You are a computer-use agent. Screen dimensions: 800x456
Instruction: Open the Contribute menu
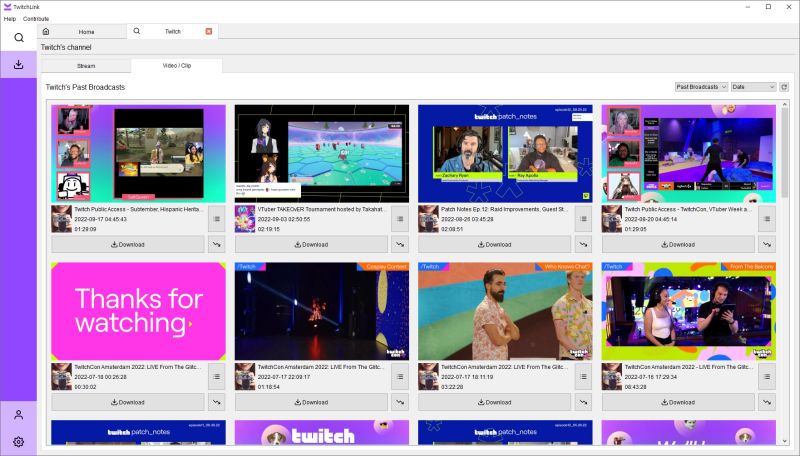click(36, 19)
